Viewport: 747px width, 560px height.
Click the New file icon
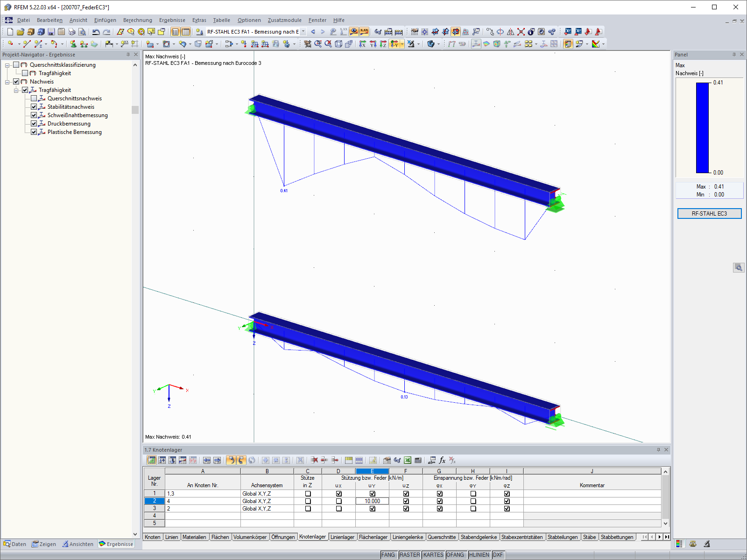click(10, 32)
